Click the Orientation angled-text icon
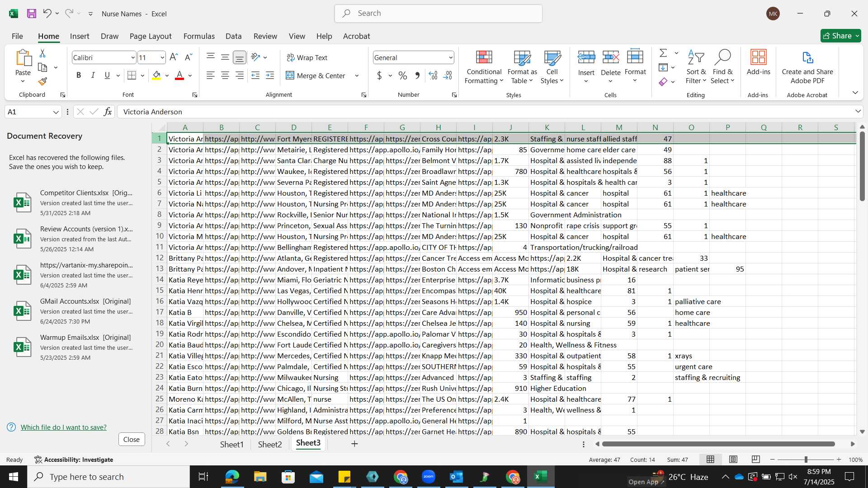 (256, 57)
